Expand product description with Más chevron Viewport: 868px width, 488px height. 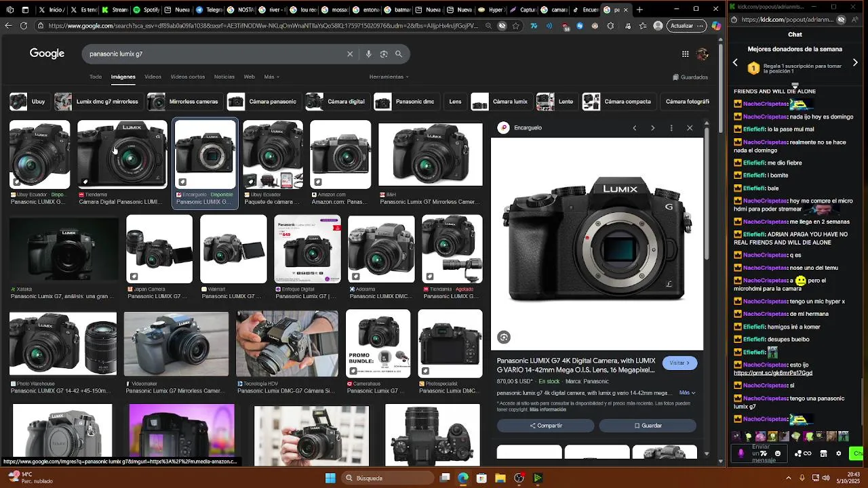(x=688, y=392)
